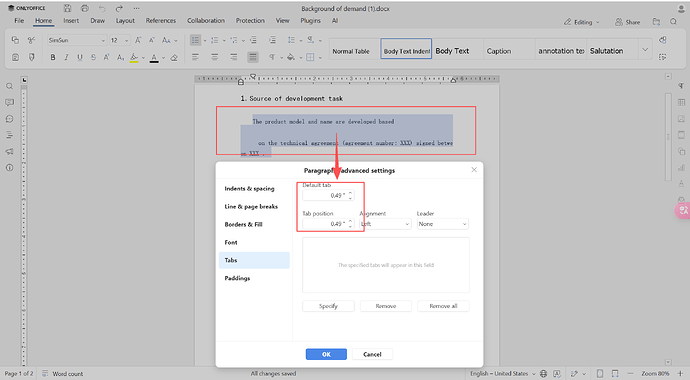
Task: Open Headings navigation icon in left sidebar
Action: tap(9, 135)
